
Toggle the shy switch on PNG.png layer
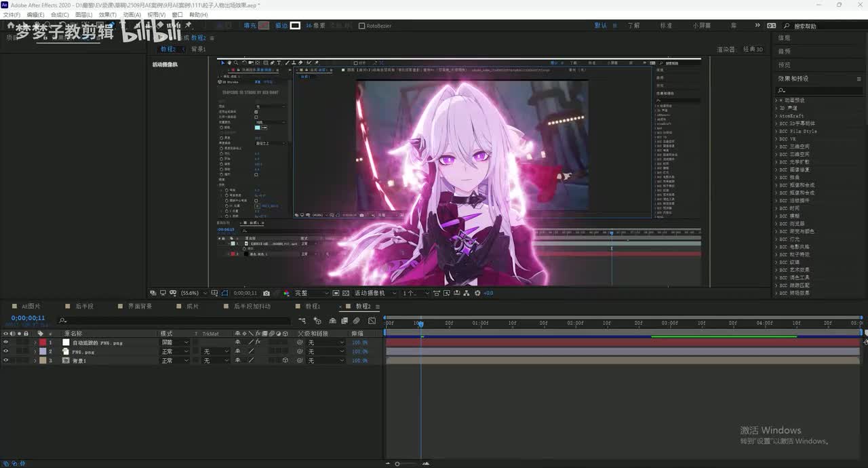237,351
